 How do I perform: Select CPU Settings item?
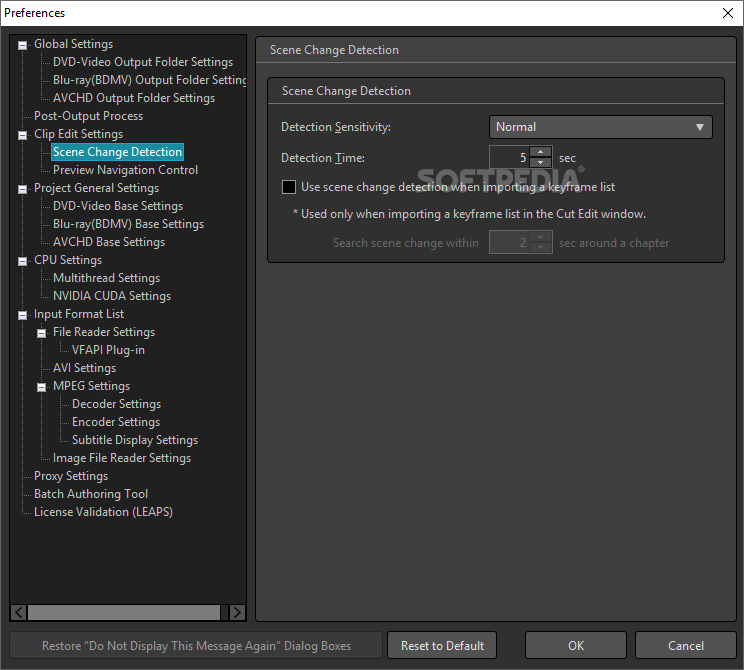click(68, 260)
